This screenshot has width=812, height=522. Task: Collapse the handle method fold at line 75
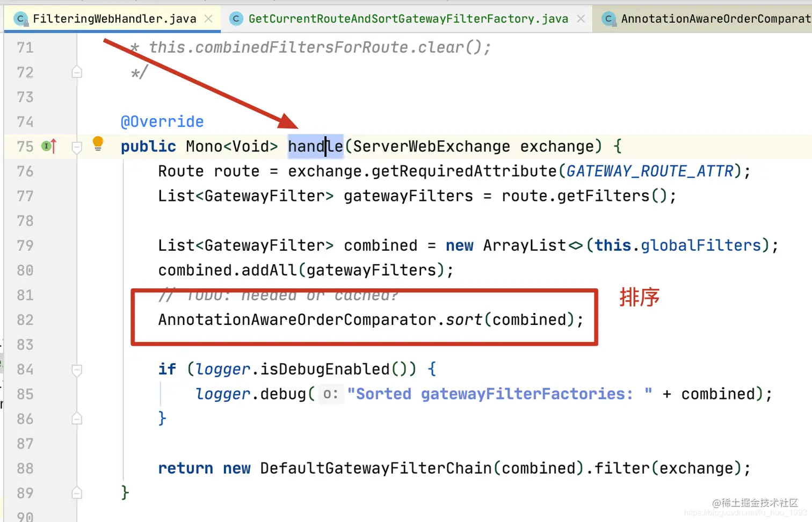pyautogui.click(x=77, y=147)
